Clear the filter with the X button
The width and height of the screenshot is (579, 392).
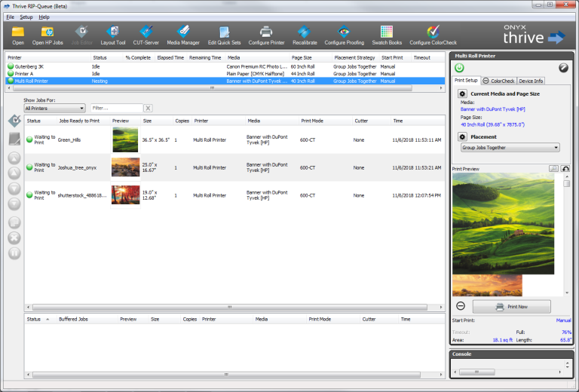148,109
